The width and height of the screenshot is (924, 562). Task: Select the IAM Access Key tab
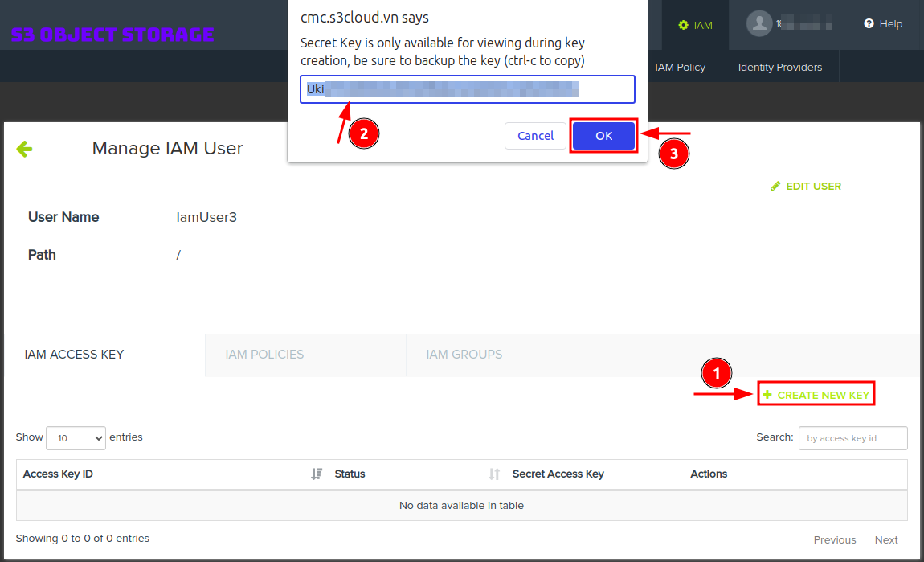coord(74,355)
